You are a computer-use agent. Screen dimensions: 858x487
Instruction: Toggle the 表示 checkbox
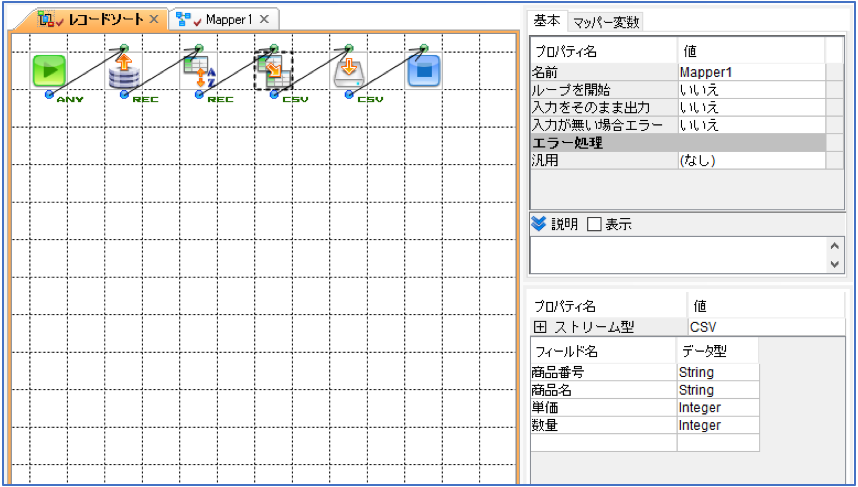(594, 224)
